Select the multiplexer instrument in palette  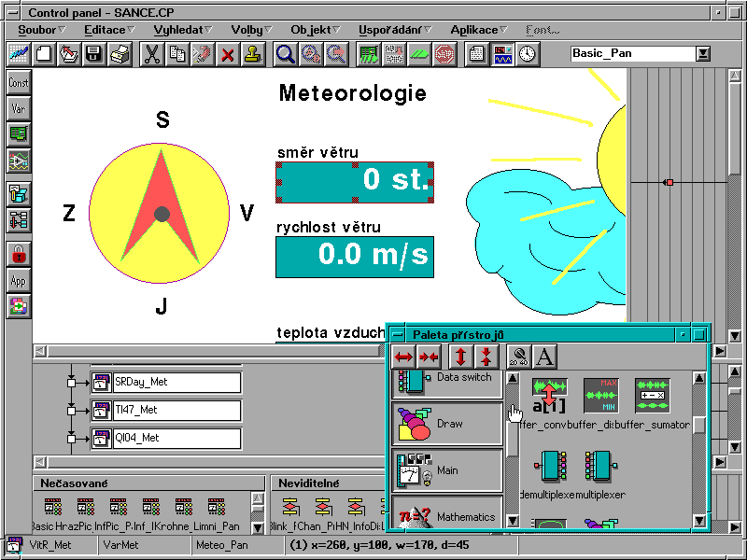click(x=598, y=465)
